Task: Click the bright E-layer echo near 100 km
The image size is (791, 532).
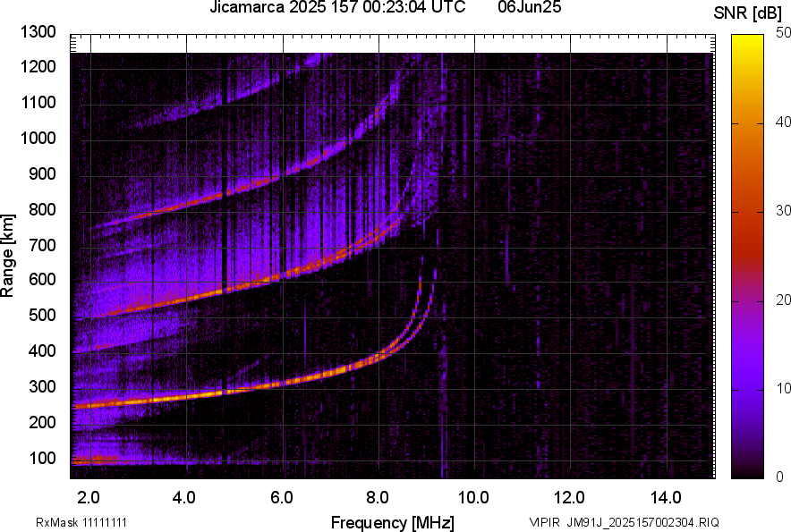Action: pyautogui.click(x=96, y=460)
